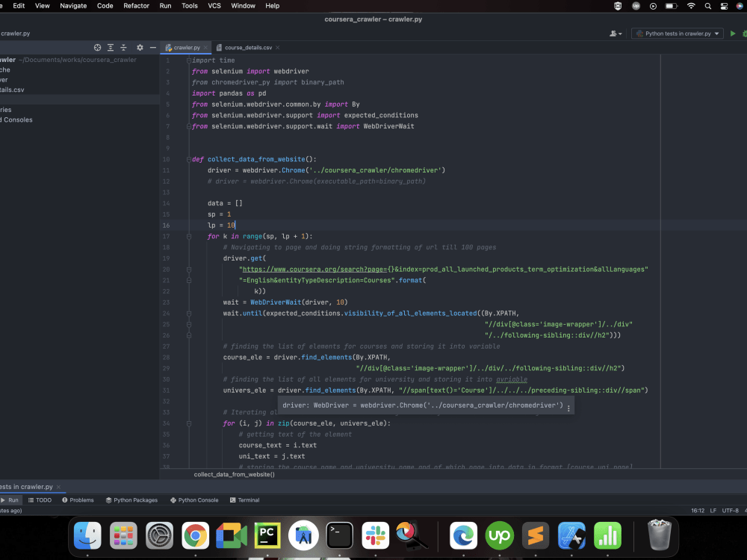Click the coursera.org search URL link

pos(314,270)
